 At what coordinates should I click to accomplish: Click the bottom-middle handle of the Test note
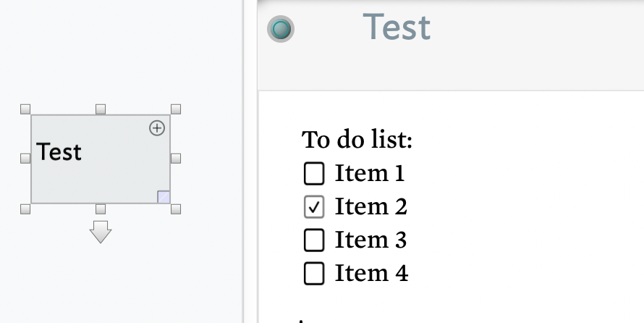(101, 209)
